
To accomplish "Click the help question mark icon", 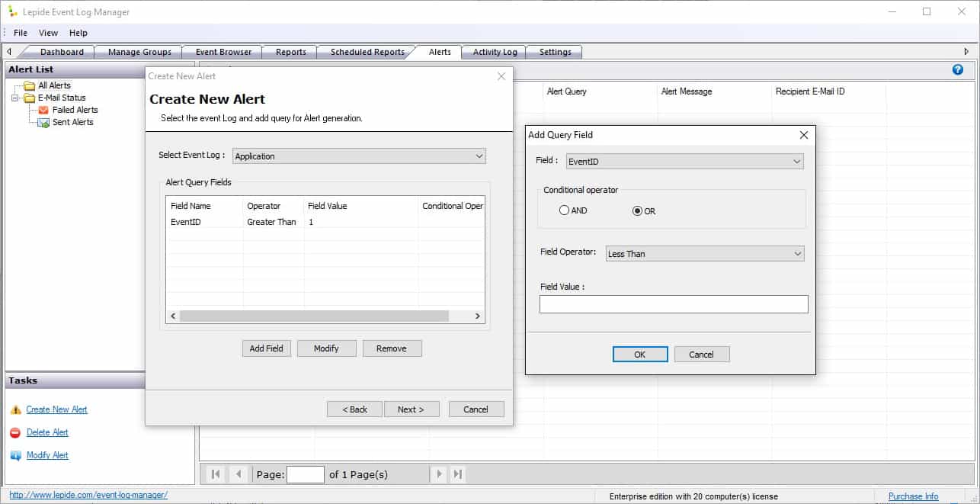I will pyautogui.click(x=958, y=69).
